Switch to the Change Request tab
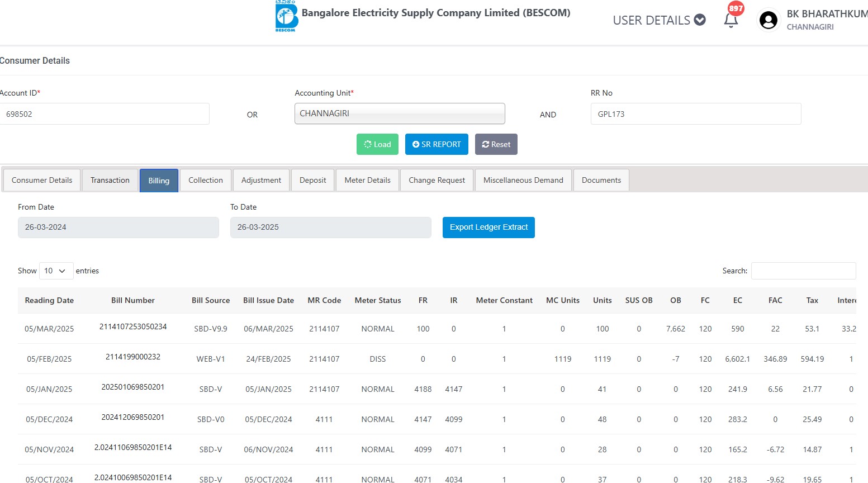Screen dimensions: 868x483 pyautogui.click(x=437, y=180)
